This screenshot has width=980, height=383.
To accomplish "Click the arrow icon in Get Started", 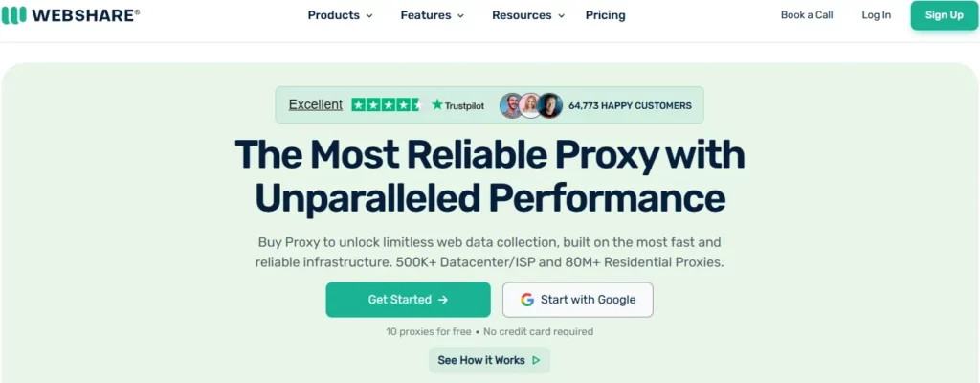I will coord(443,300).
